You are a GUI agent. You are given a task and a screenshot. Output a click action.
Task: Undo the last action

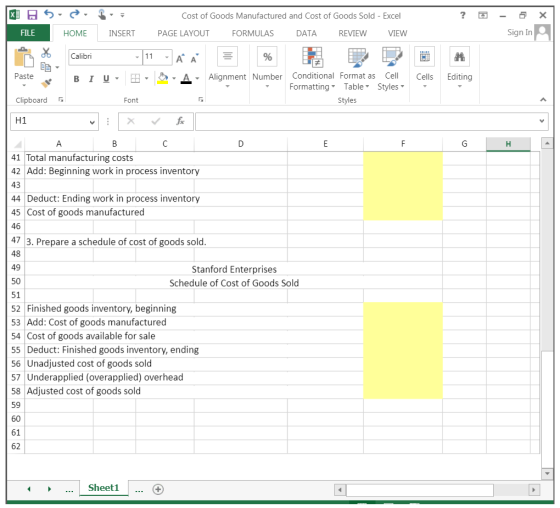pyautogui.click(x=49, y=15)
